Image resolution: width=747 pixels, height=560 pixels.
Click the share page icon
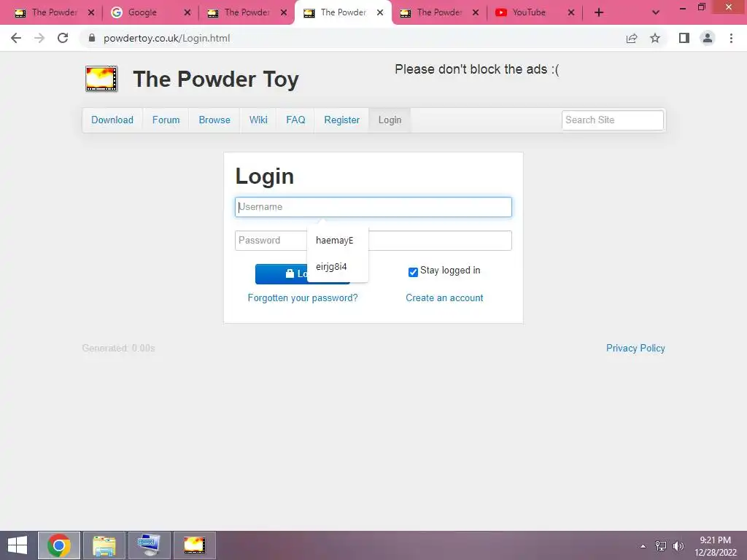tap(632, 38)
